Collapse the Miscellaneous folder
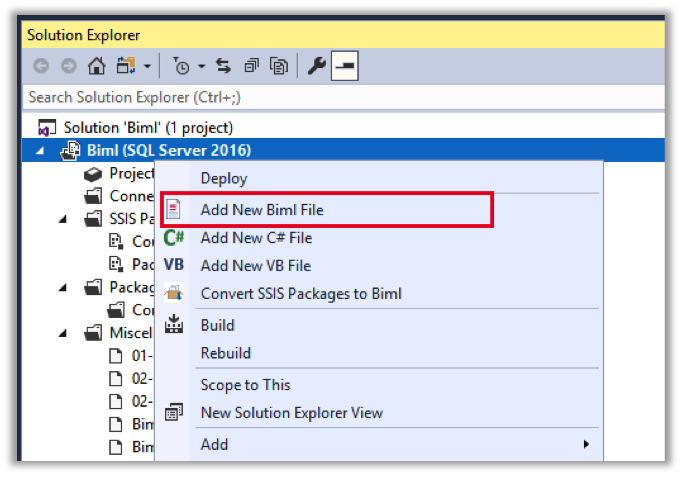Image resolution: width=682 pixels, height=477 pixels. tap(63, 334)
